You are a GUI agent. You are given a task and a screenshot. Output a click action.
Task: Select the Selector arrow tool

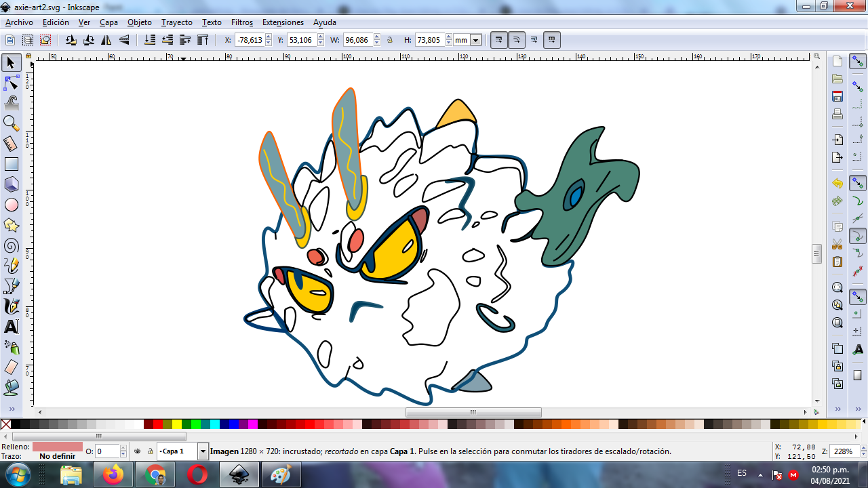(x=11, y=63)
